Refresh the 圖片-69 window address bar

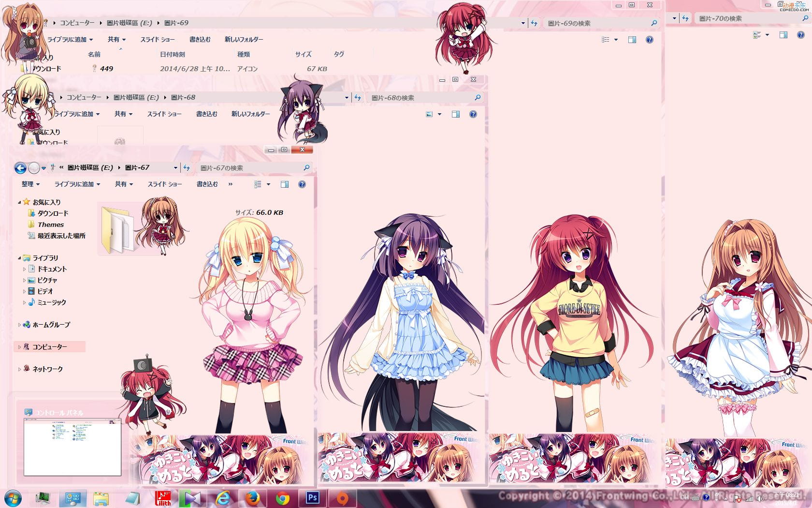pyautogui.click(x=534, y=23)
